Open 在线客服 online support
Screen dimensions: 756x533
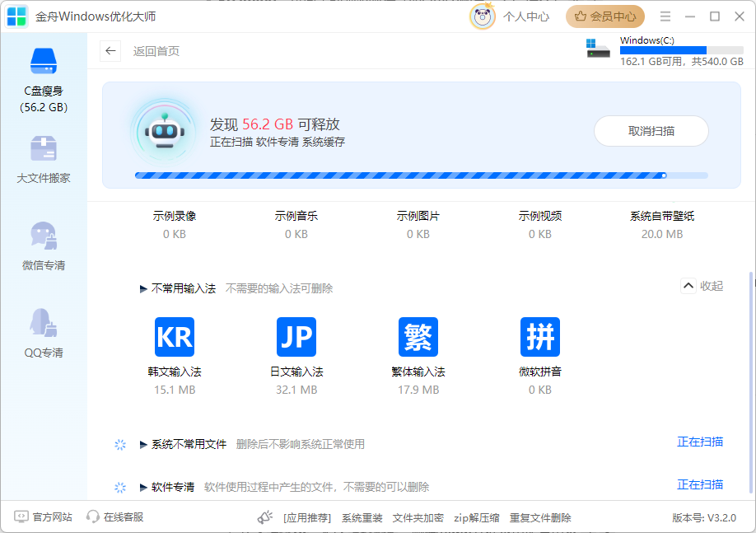click(114, 517)
